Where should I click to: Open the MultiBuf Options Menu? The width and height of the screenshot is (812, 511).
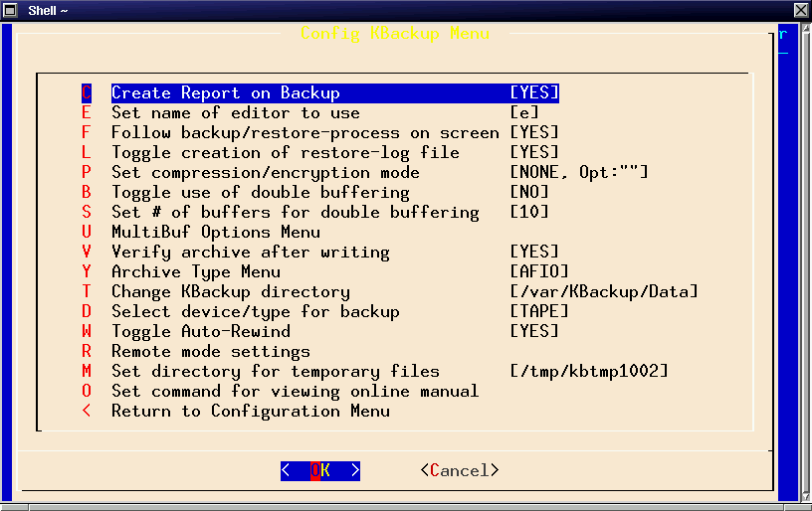click(215, 233)
